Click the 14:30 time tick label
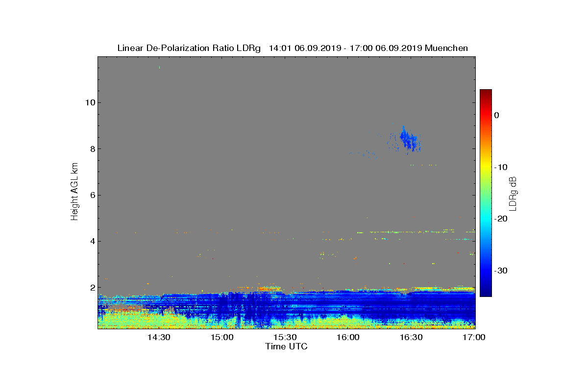Image resolution: width=588 pixels, height=392 pixels. [x=159, y=337]
